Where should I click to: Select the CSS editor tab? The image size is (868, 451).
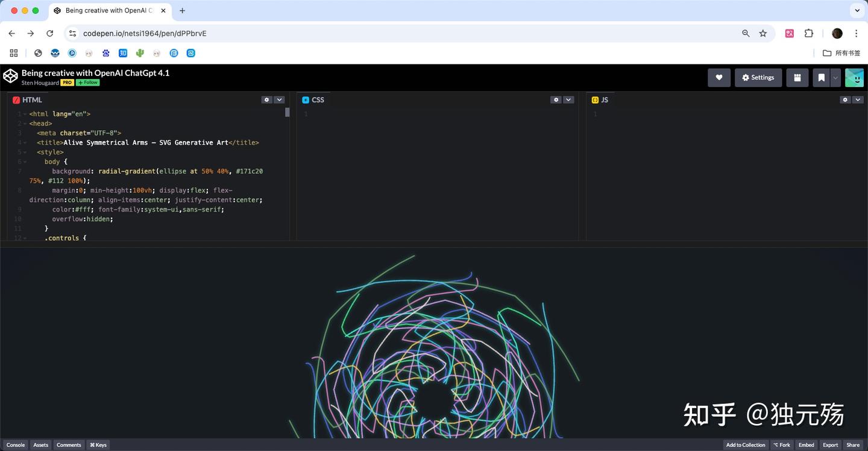313,100
